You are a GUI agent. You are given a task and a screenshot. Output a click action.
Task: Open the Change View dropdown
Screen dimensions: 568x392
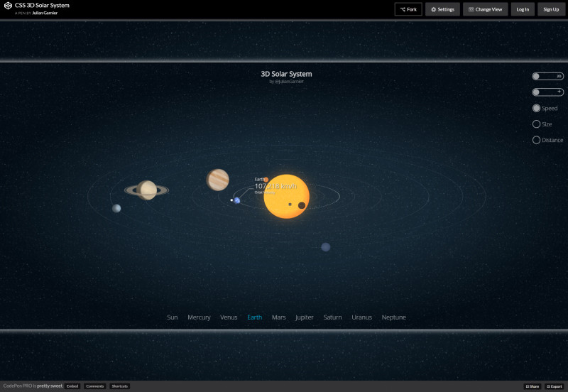point(486,9)
